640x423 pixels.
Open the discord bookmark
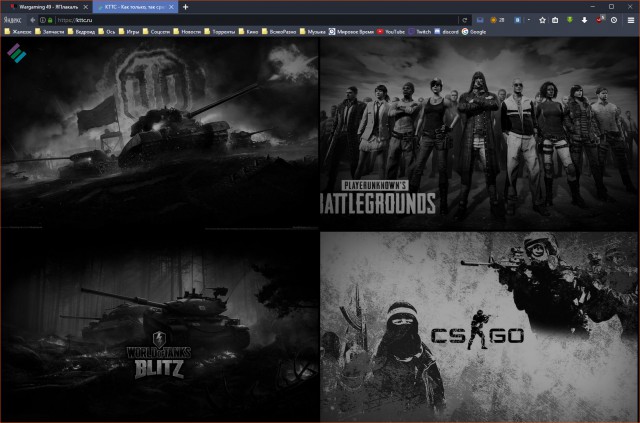point(447,32)
